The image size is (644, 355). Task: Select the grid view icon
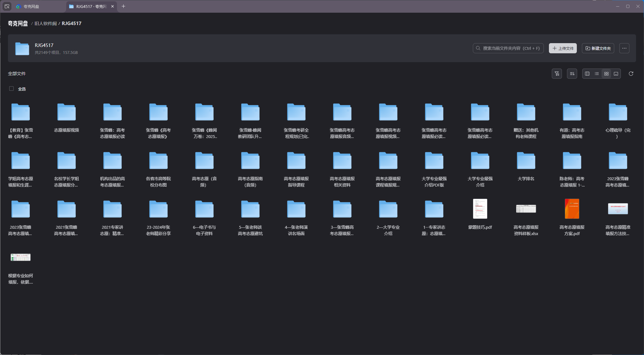[606, 74]
